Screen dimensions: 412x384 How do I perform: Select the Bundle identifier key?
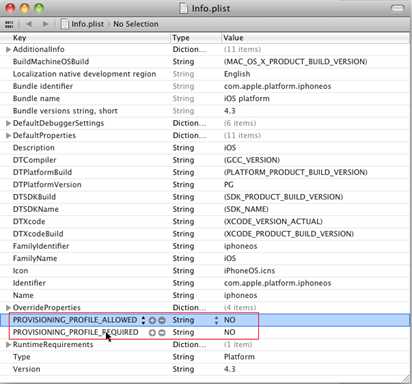pyautogui.click(x=42, y=86)
